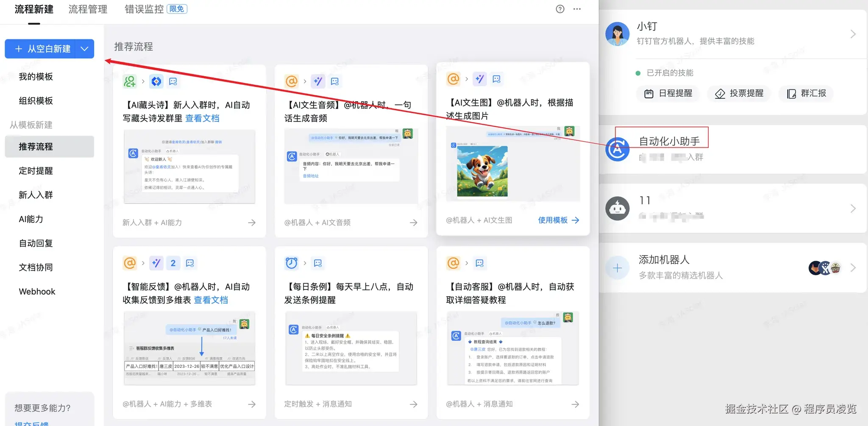Open 我的模板 in the sidebar

pyautogui.click(x=36, y=77)
